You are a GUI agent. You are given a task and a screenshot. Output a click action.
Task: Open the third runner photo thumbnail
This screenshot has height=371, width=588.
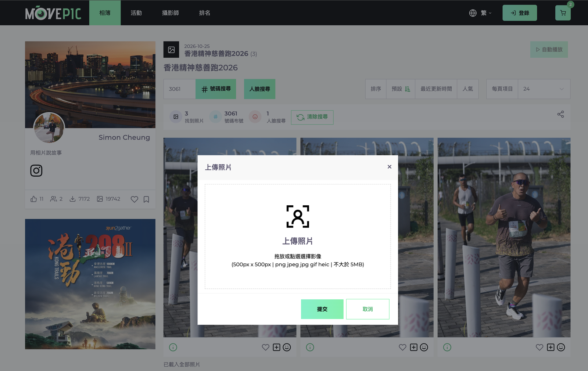click(x=504, y=237)
